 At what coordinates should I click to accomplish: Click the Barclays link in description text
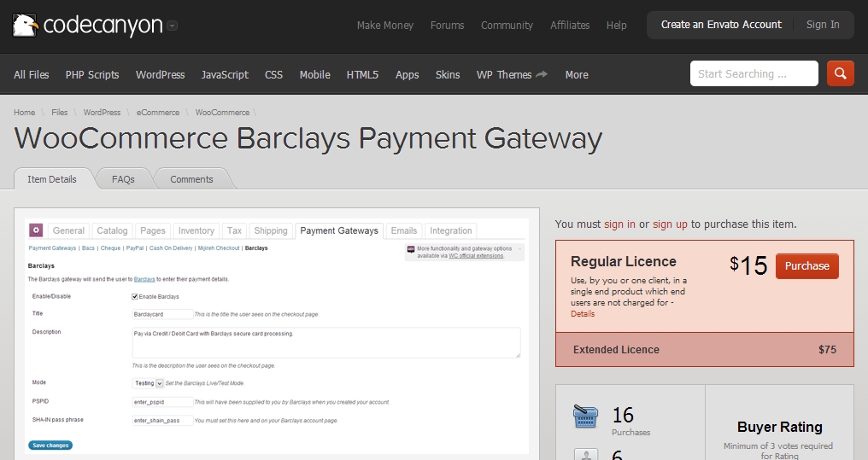point(144,279)
